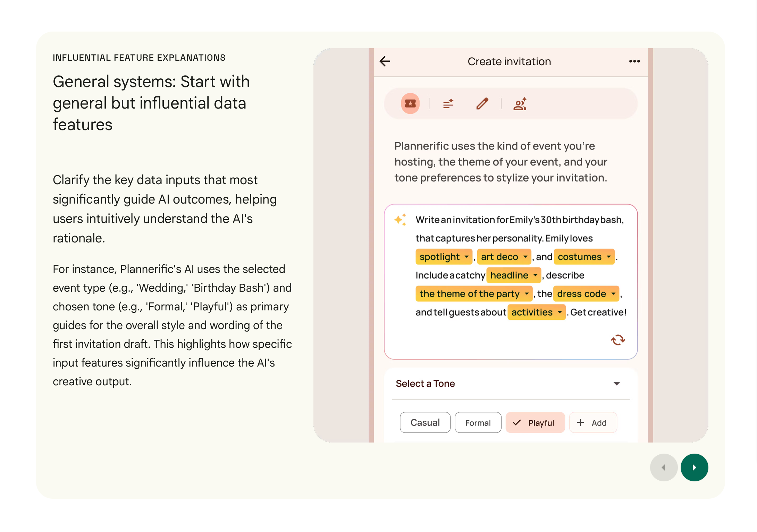Select the pencil edit icon
This screenshot has width=757, height=532.
(x=482, y=103)
